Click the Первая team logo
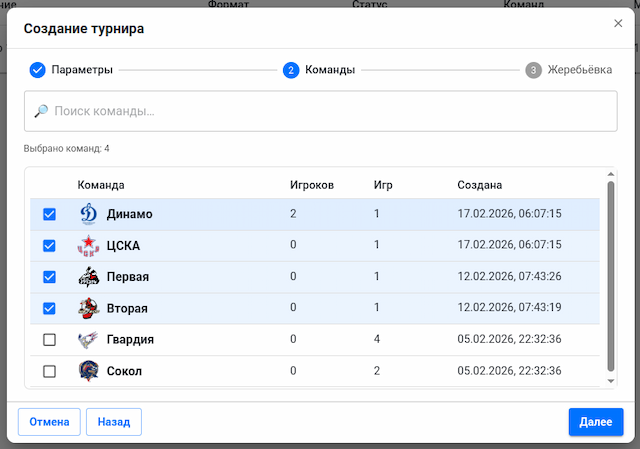 [89, 277]
